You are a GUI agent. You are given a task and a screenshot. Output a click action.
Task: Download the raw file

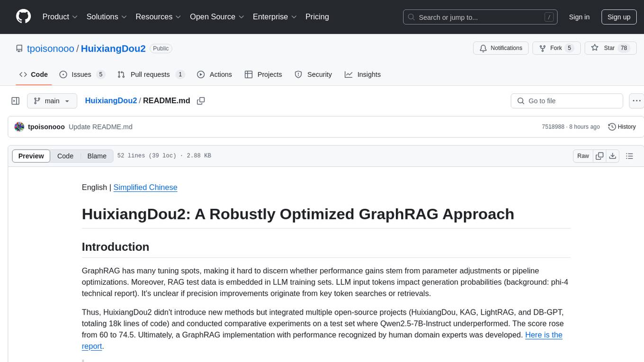[x=613, y=156]
